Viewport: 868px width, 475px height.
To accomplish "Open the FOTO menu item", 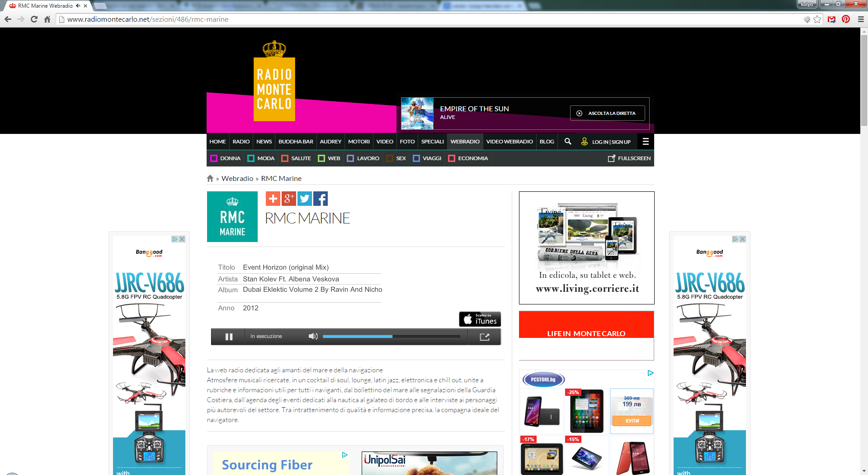I will point(407,142).
